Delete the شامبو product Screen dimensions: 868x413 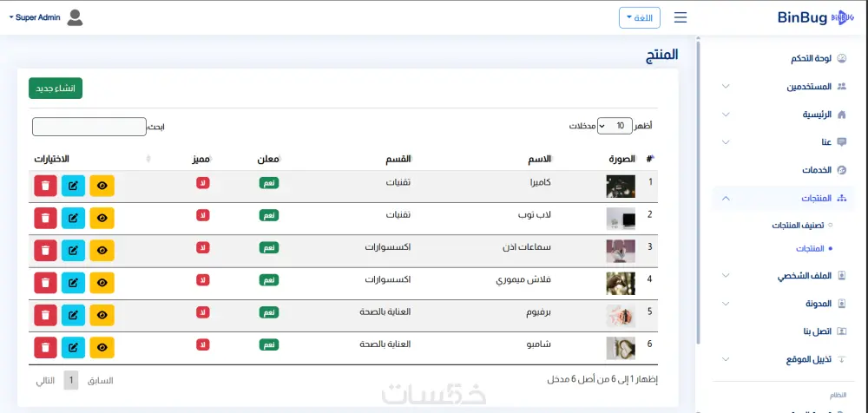pos(45,347)
